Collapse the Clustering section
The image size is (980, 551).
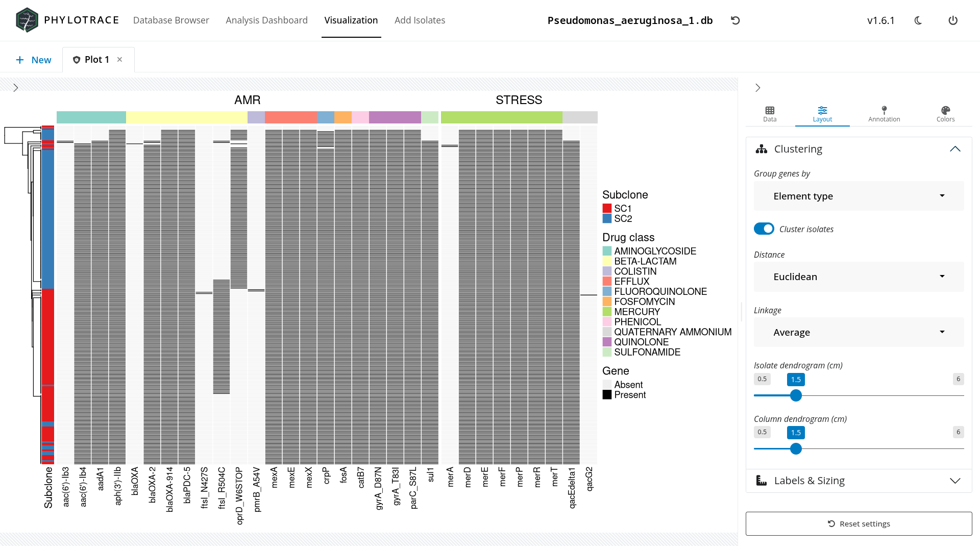(955, 149)
